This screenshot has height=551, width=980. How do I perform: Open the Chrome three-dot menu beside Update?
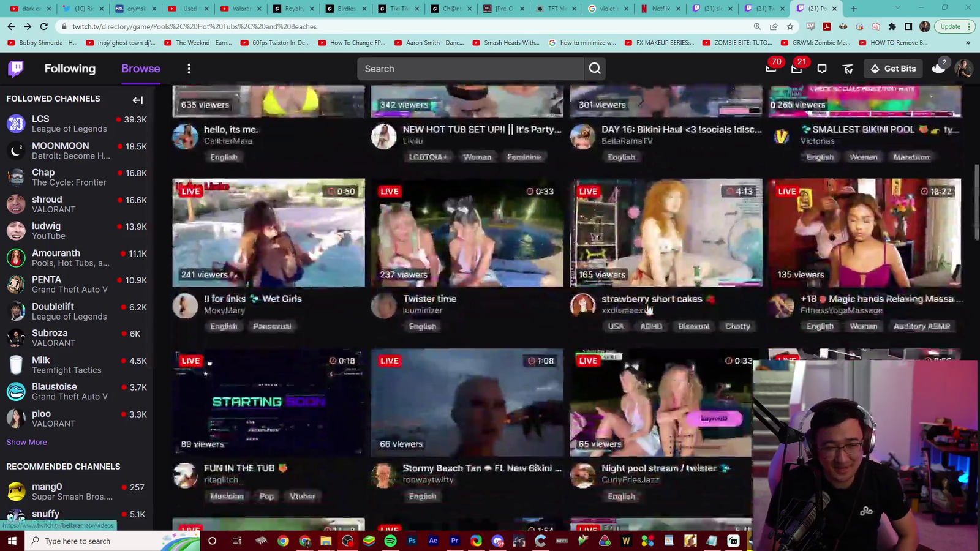coord(970,26)
